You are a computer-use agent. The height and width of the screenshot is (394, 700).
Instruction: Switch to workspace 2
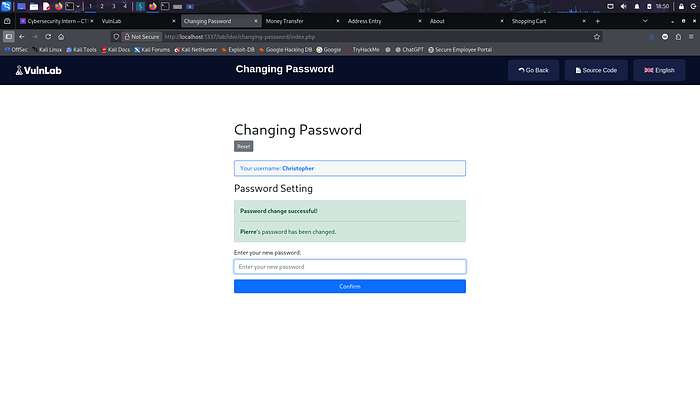pyautogui.click(x=102, y=6)
